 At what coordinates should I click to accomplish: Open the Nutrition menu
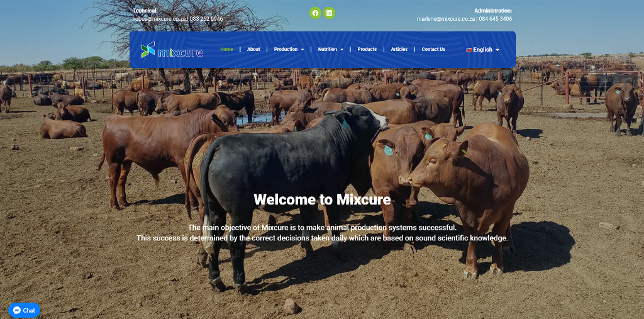[327, 49]
